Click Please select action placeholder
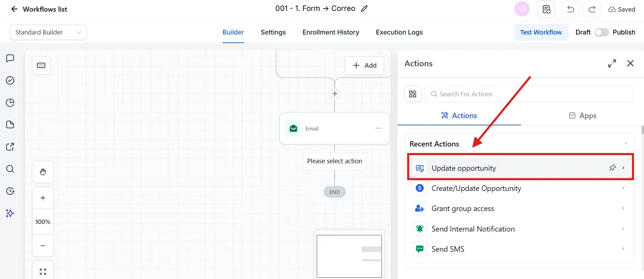Viewport: 644px width, 279px height. click(335, 161)
